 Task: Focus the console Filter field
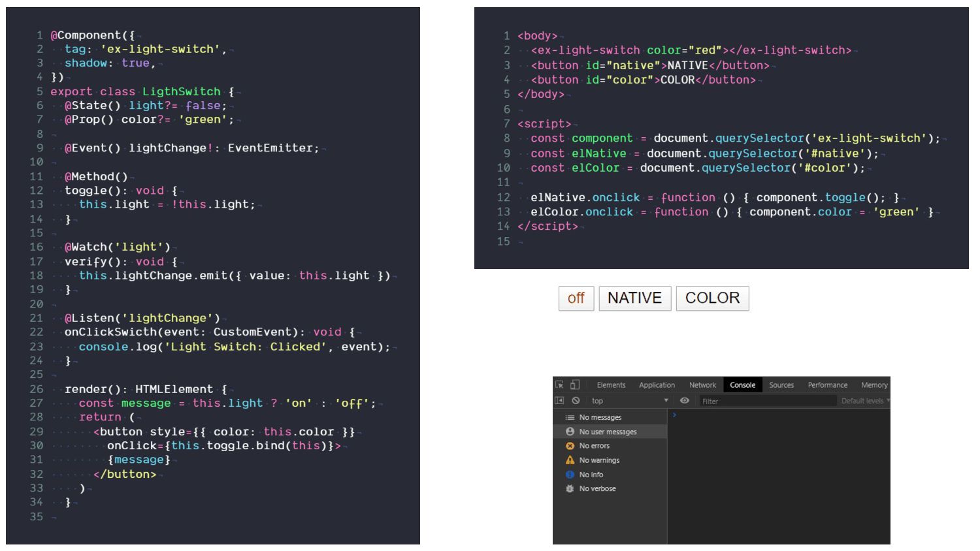coord(767,401)
